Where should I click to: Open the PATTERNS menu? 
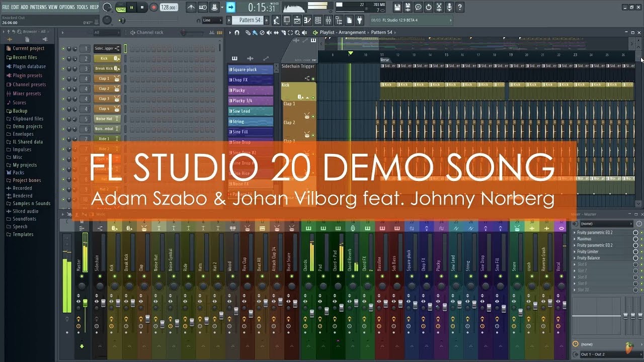tap(38, 8)
